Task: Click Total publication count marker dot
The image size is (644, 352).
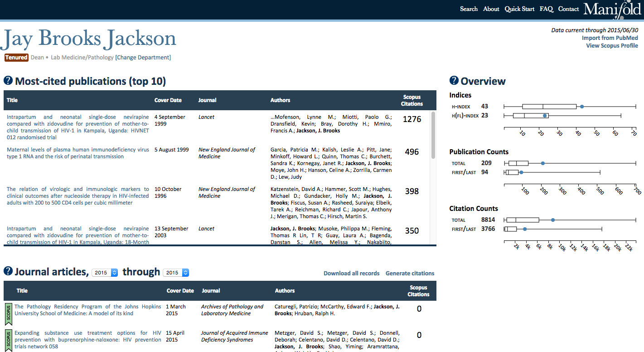Action: 543,163
